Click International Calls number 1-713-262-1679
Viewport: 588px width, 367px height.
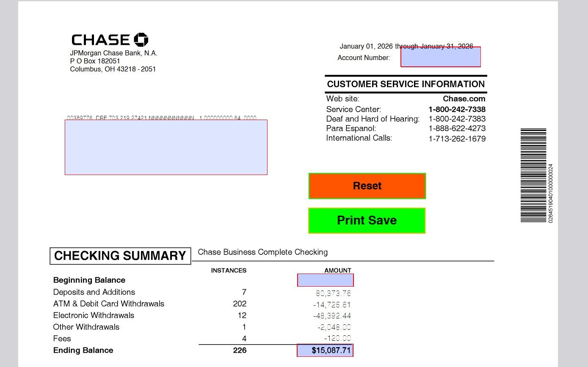click(x=457, y=139)
